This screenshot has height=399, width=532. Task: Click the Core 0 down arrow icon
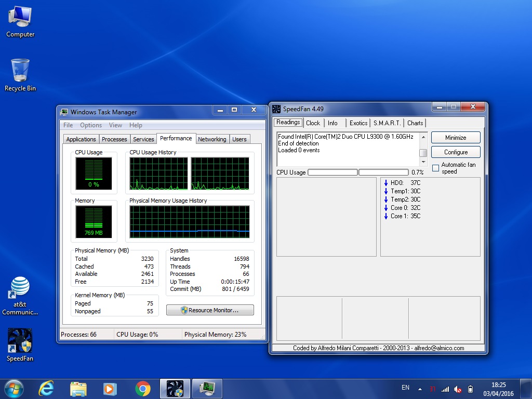point(386,208)
